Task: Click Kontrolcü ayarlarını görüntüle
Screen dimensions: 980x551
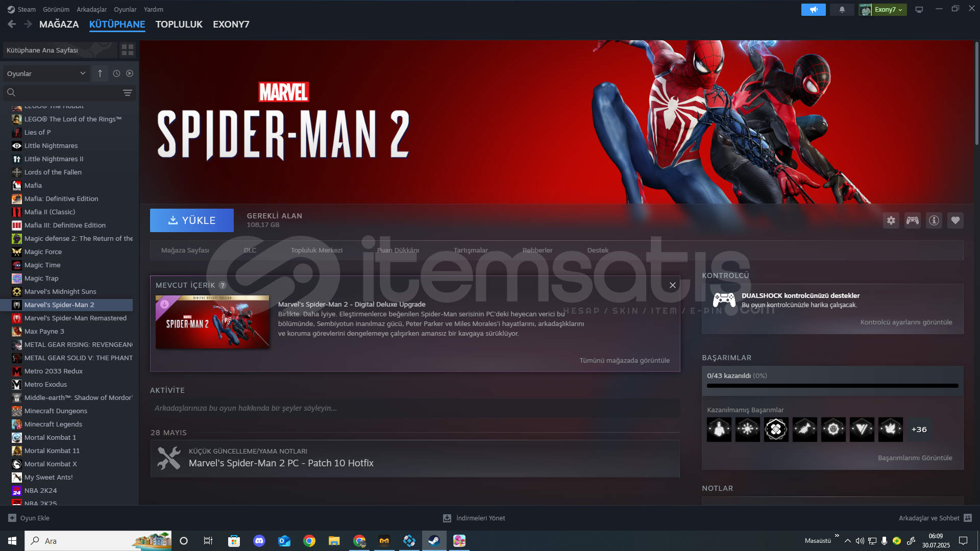Action: [x=906, y=322]
